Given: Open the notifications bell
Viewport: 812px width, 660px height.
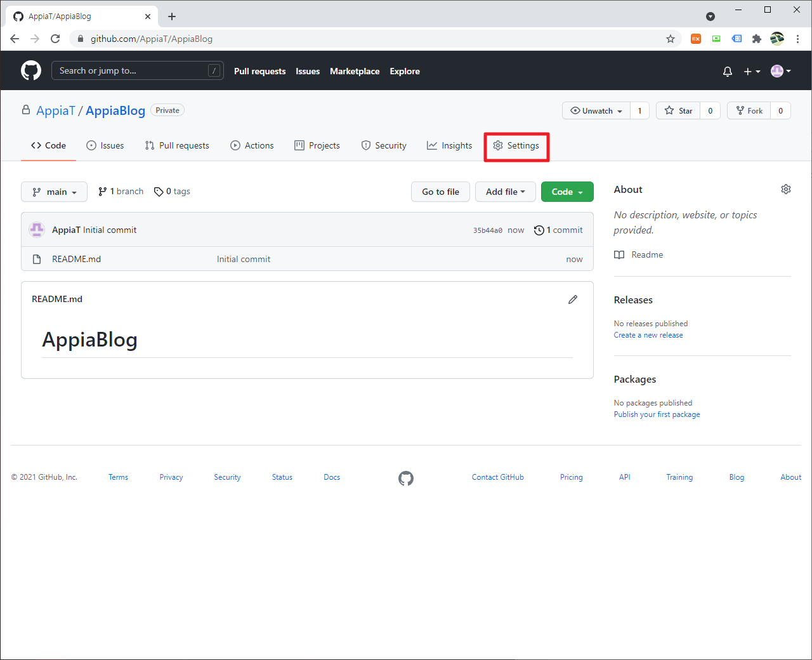Looking at the screenshot, I should 728,72.
